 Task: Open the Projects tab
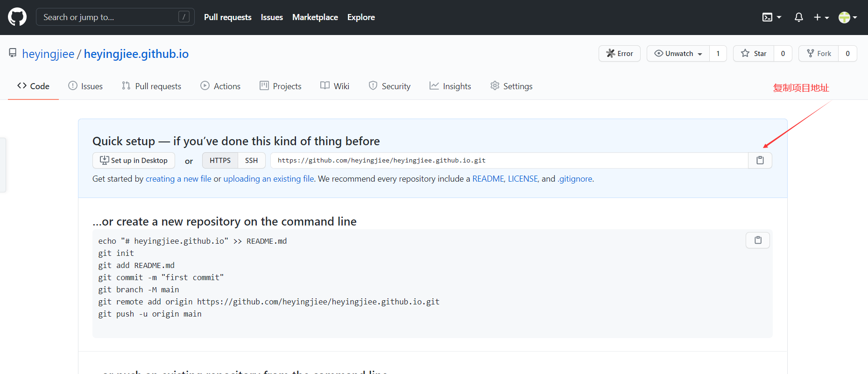tap(281, 86)
